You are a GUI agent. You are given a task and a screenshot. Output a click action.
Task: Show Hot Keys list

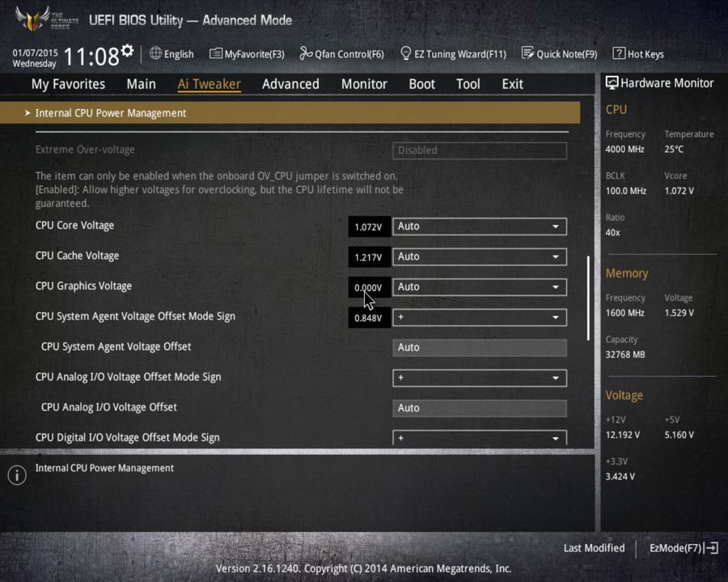click(645, 54)
